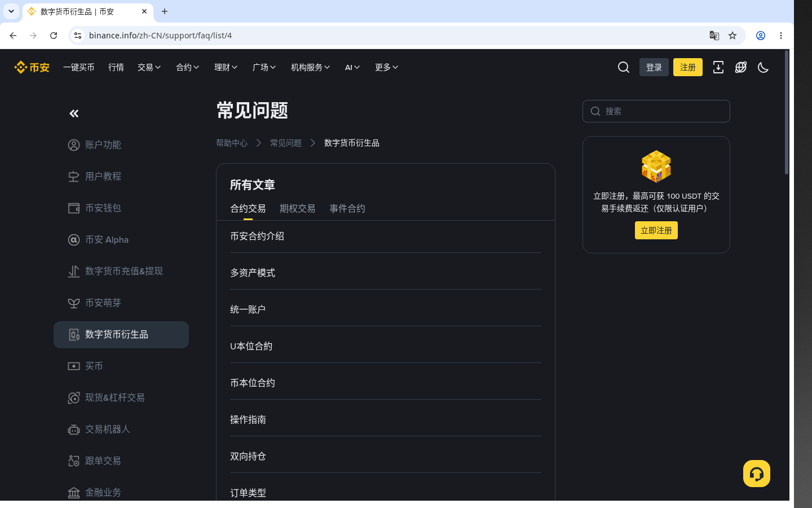The width and height of the screenshot is (812, 508).
Task: Click the 账户功能 account icon
Action: (x=74, y=145)
